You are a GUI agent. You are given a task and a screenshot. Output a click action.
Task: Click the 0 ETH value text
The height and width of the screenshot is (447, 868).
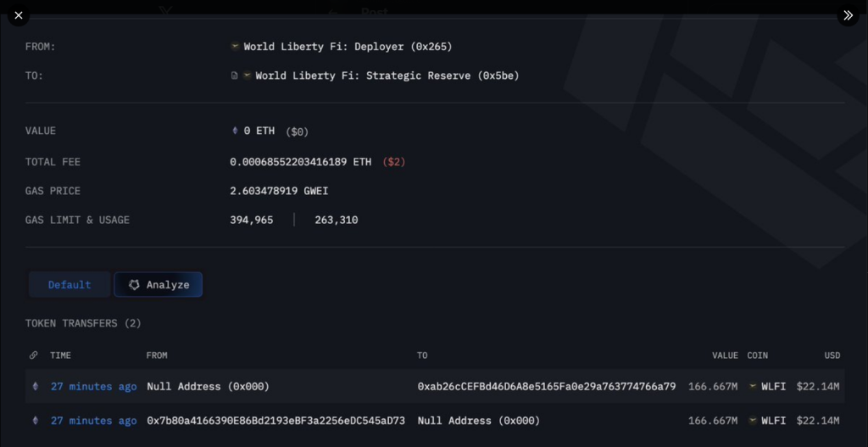click(259, 131)
